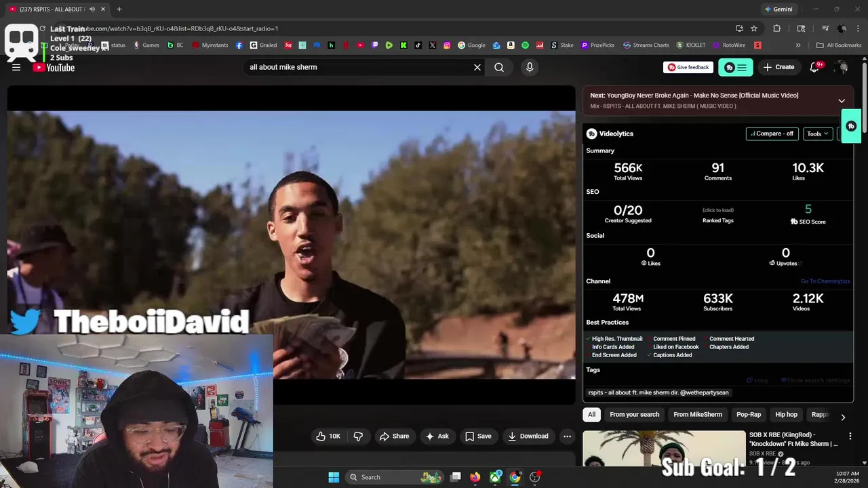Select the From MikeSherm chip
Viewport: 868px width, 488px height.
tap(698, 414)
